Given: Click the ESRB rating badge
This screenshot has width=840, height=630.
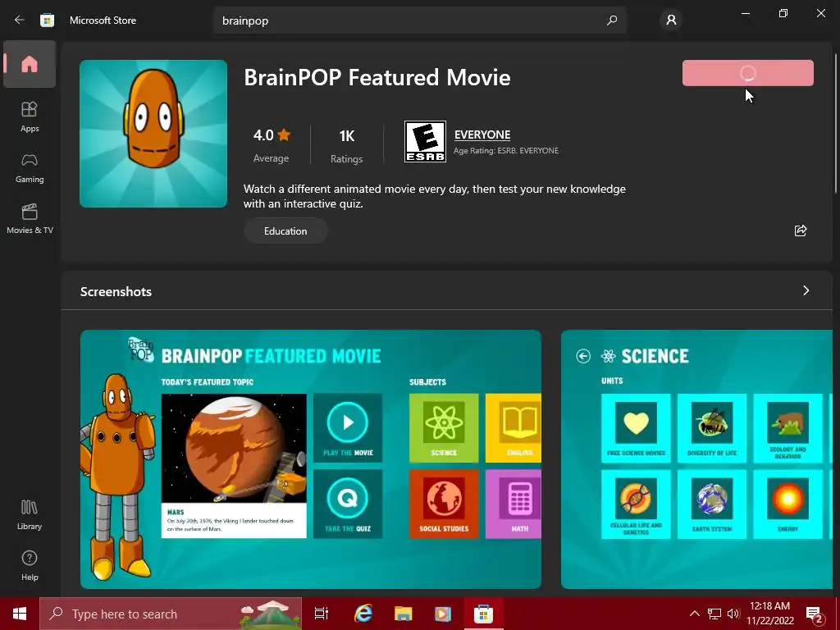Looking at the screenshot, I should (x=425, y=141).
